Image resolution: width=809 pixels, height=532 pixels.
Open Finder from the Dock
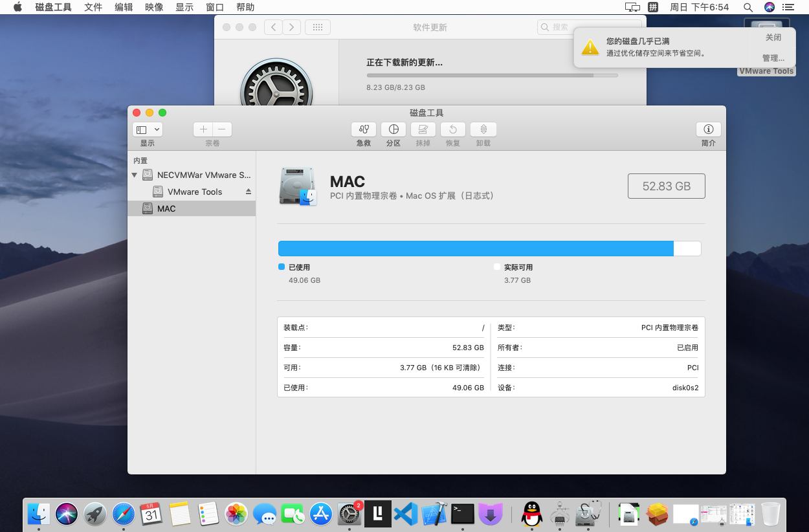[39, 514]
